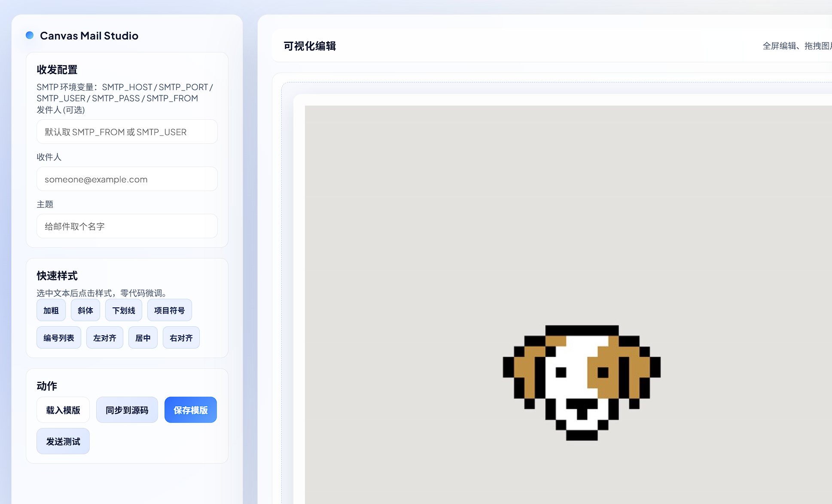Image resolution: width=832 pixels, height=504 pixels.
Task: Apply italic with 斜体 button
Action: [x=85, y=310]
